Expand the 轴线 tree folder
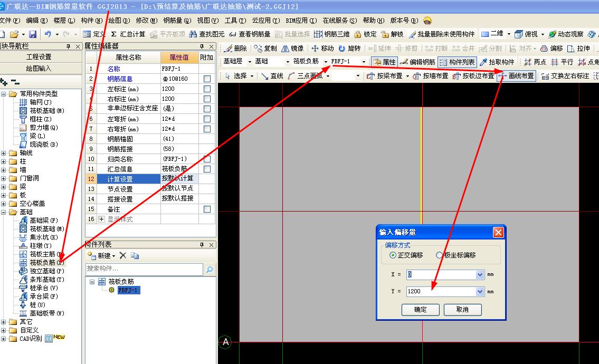The height and width of the screenshot is (364, 599). pyautogui.click(x=4, y=153)
